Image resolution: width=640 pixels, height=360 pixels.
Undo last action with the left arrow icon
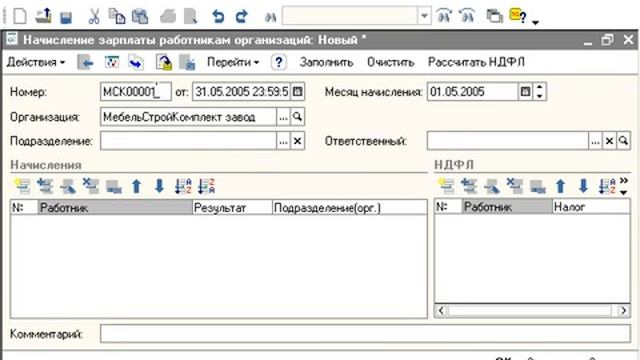218,17
